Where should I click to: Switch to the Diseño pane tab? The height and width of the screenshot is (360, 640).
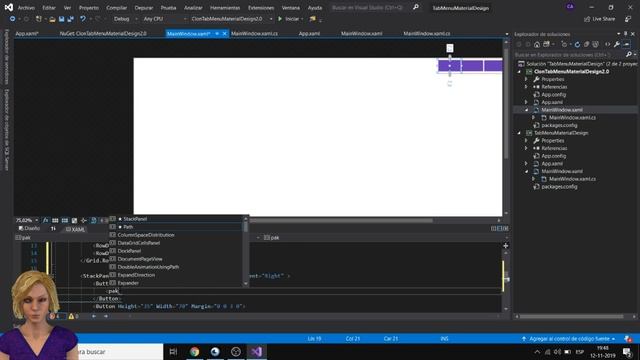point(29,229)
